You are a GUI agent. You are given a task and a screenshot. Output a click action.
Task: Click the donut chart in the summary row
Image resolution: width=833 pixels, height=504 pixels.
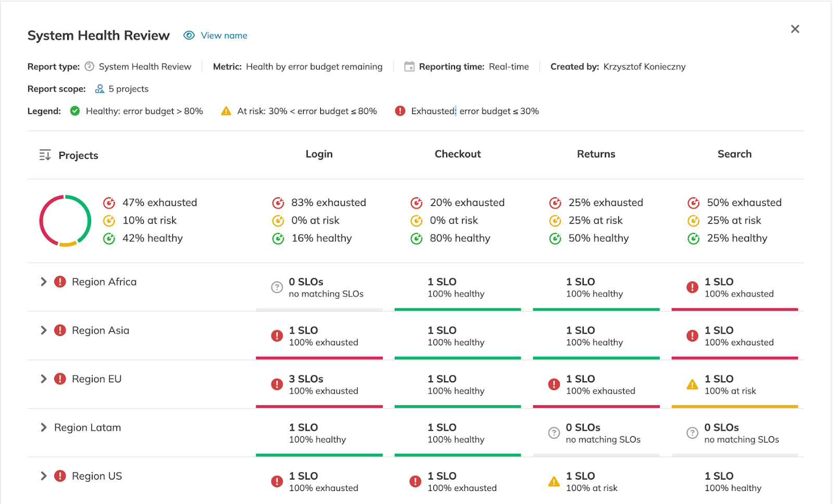[x=65, y=220]
